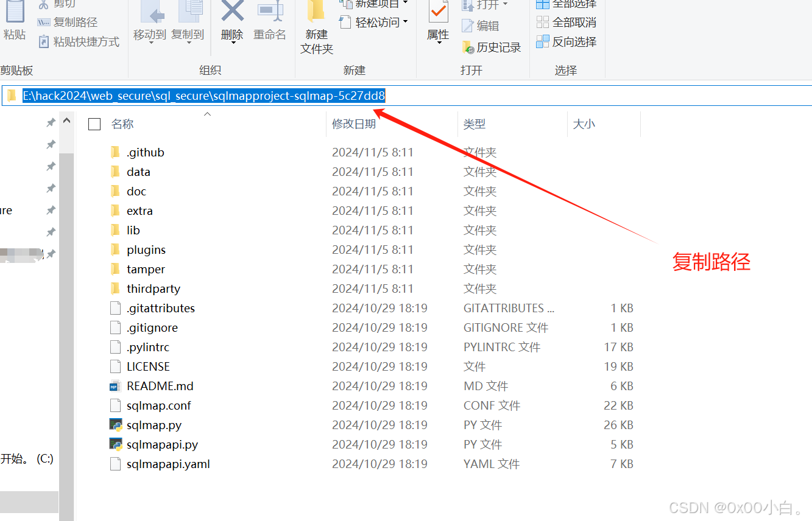Click the Properties ribbon button
812x521 pixels.
[x=438, y=22]
